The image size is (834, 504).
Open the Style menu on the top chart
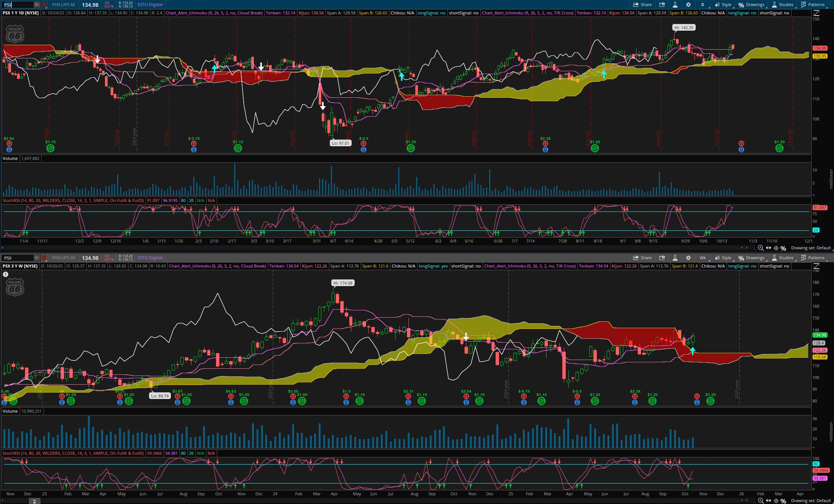coord(723,5)
